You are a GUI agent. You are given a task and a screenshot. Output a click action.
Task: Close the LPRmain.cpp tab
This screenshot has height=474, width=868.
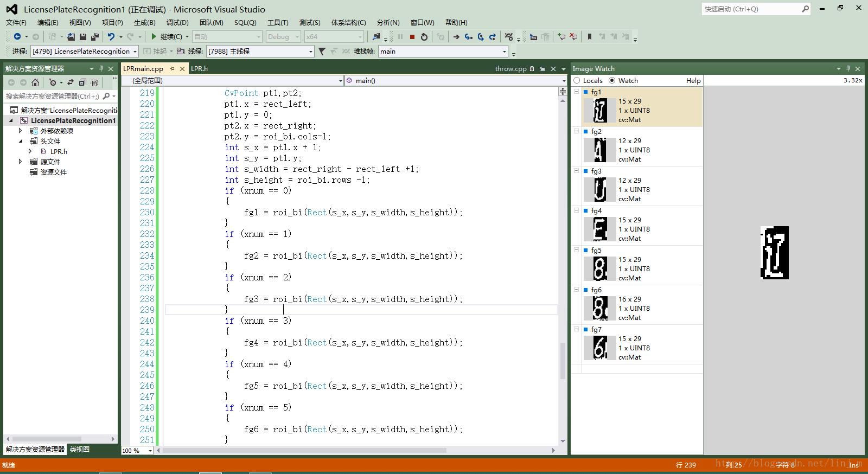pos(182,69)
